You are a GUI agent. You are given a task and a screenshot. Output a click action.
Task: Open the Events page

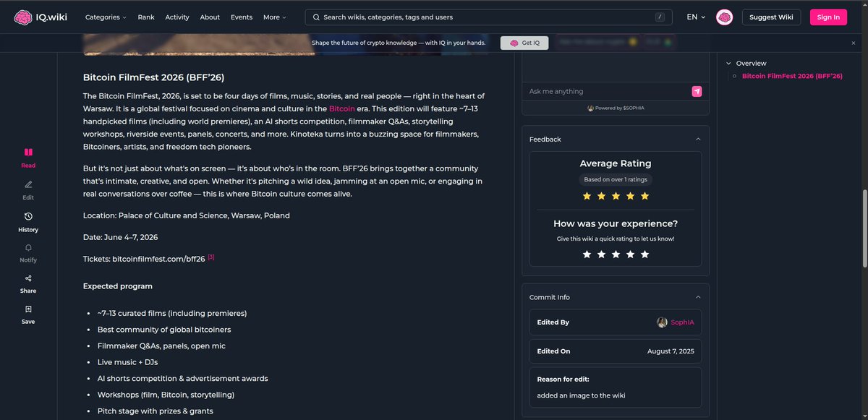tap(242, 17)
